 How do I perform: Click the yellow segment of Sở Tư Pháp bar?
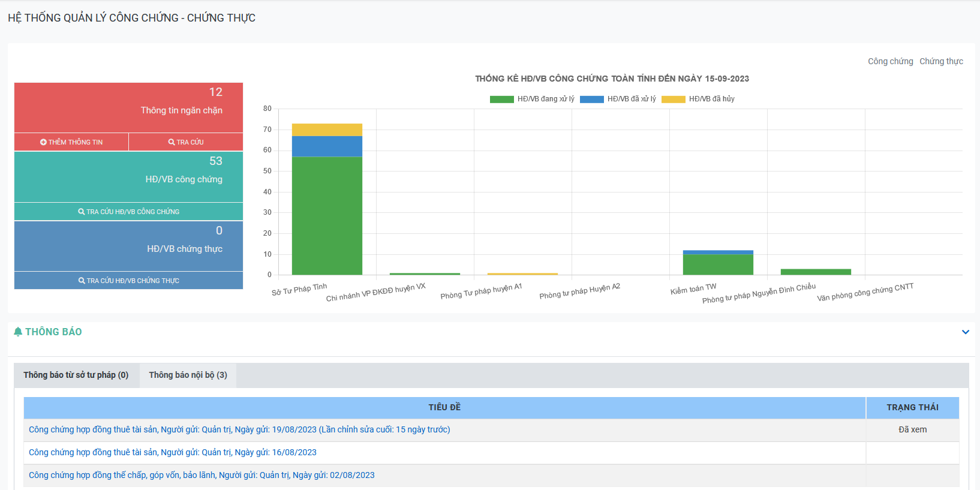tap(327, 130)
